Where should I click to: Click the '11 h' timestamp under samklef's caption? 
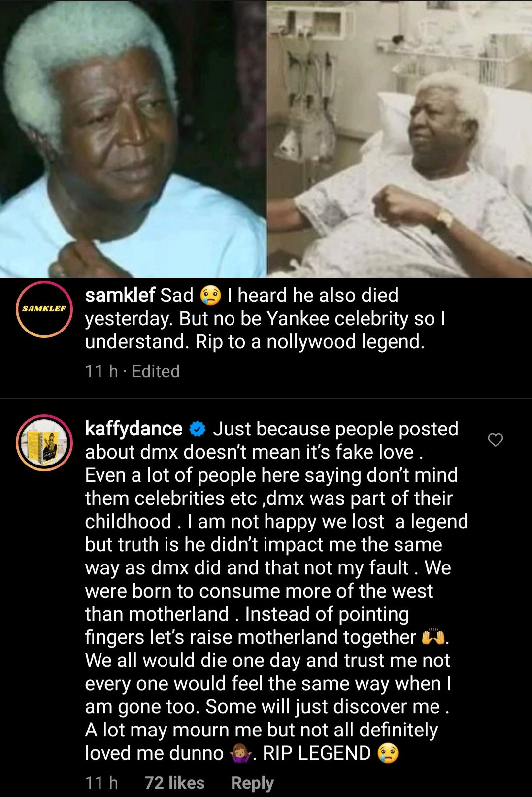(x=101, y=371)
